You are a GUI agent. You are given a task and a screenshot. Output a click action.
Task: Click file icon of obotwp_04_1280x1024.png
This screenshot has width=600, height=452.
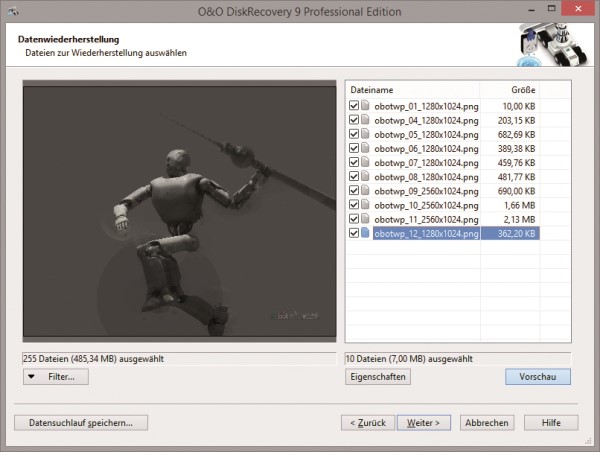pos(365,120)
